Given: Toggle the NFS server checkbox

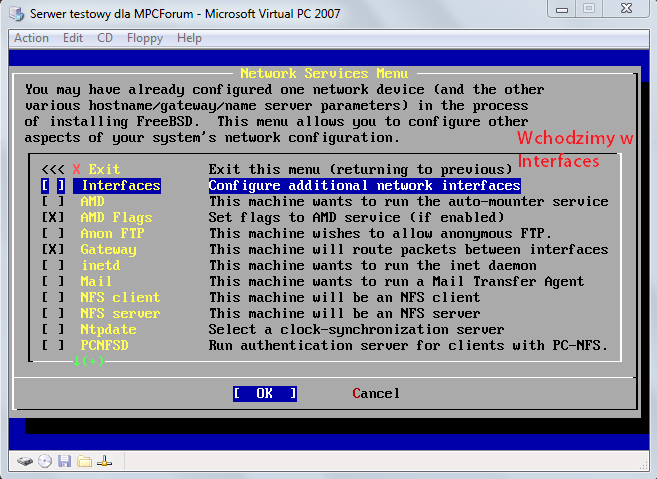Looking at the screenshot, I should tap(53, 313).
